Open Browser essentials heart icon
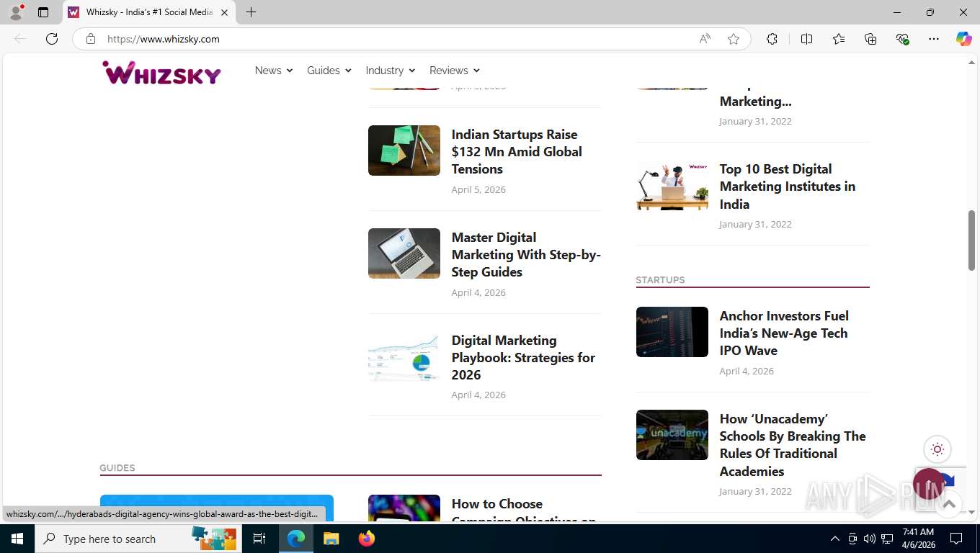 [x=902, y=39]
